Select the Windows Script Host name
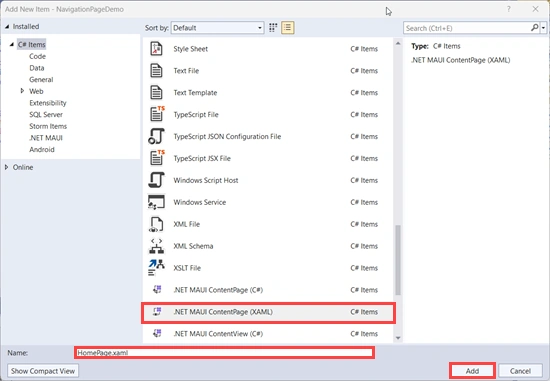Screen dimensions: 550x381 [x=206, y=180]
